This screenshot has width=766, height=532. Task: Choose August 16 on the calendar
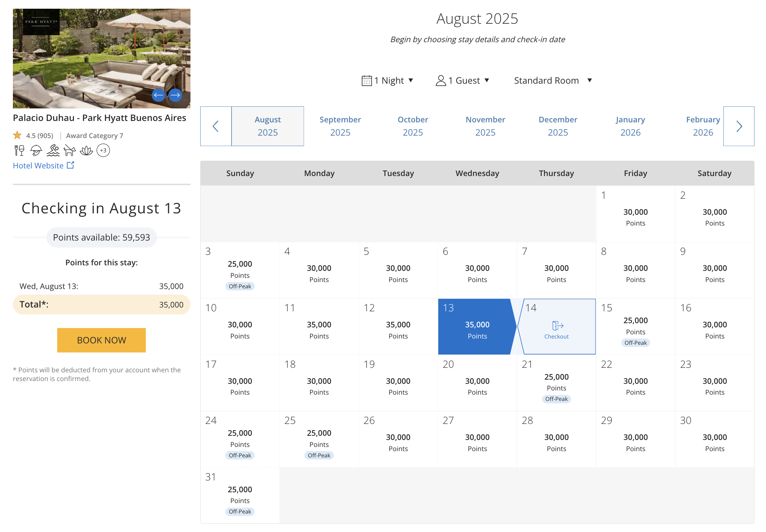tap(714, 327)
